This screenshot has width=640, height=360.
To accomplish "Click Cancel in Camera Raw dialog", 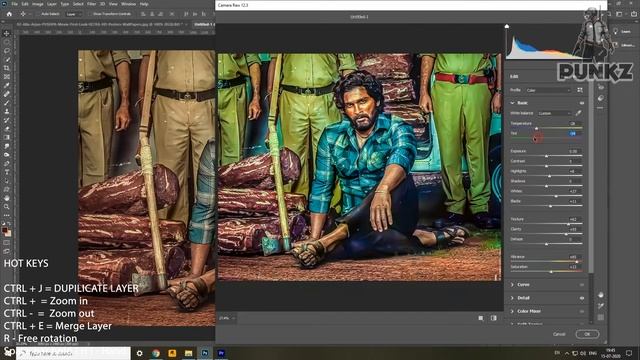I will [559, 334].
